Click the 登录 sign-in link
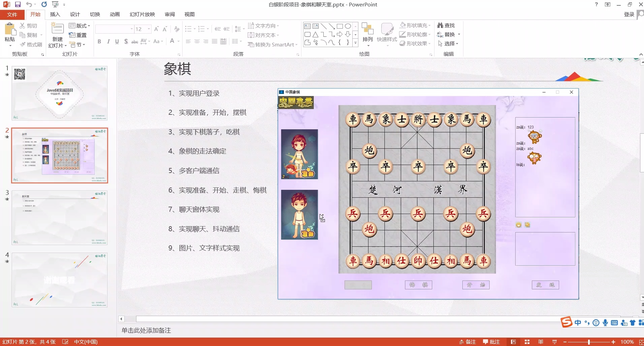This screenshot has height=346, width=644. [x=629, y=14]
